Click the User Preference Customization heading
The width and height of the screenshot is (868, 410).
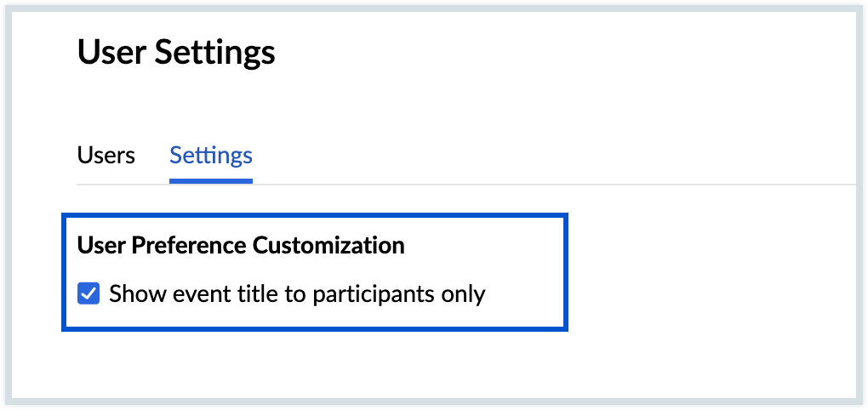(x=241, y=246)
